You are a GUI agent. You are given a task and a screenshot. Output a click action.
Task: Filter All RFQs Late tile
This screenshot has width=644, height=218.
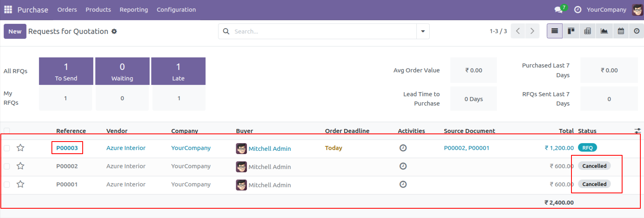[x=178, y=71]
